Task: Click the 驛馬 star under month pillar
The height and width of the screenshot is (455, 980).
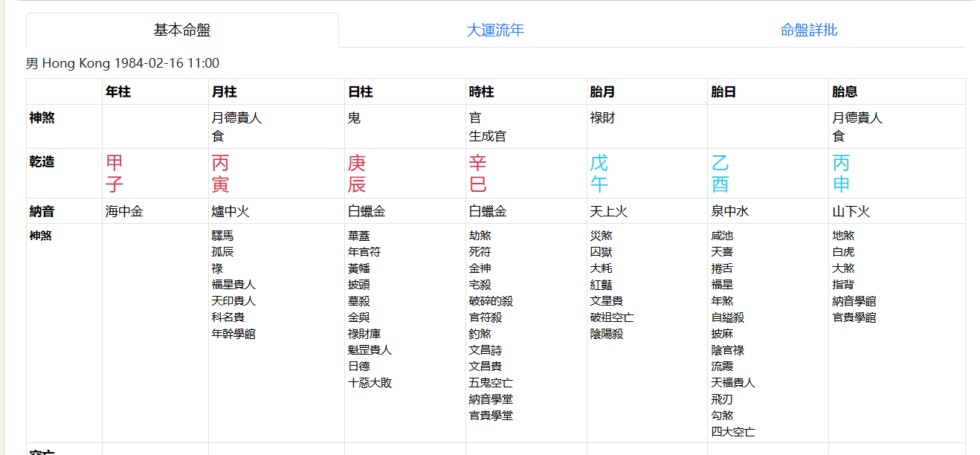Action: (222, 236)
